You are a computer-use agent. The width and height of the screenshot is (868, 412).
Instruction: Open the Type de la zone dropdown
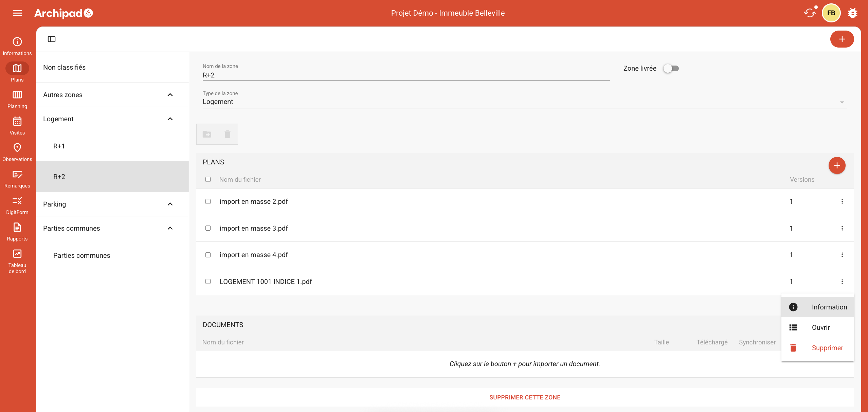tap(525, 102)
